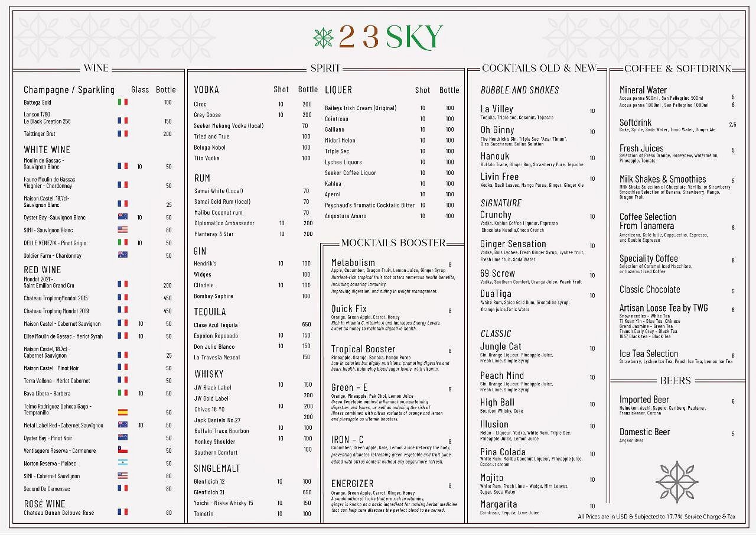Click Clase Azul Tequila in the spirits list

coord(216,325)
